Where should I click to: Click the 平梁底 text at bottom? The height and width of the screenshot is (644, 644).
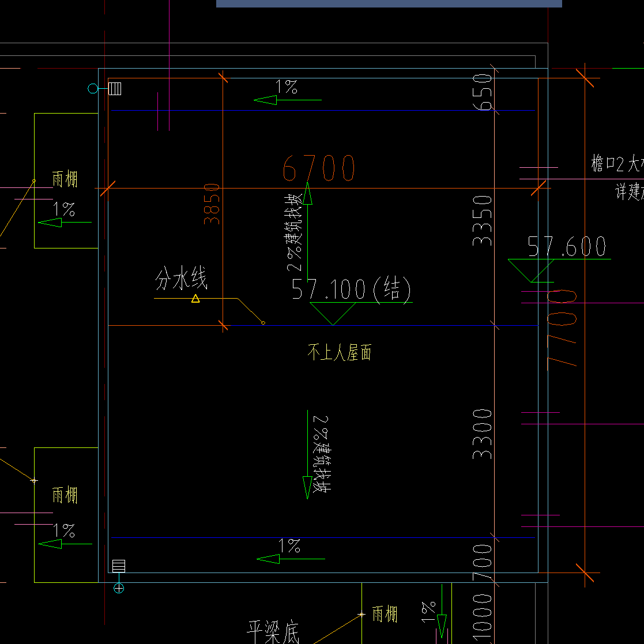click(x=273, y=632)
